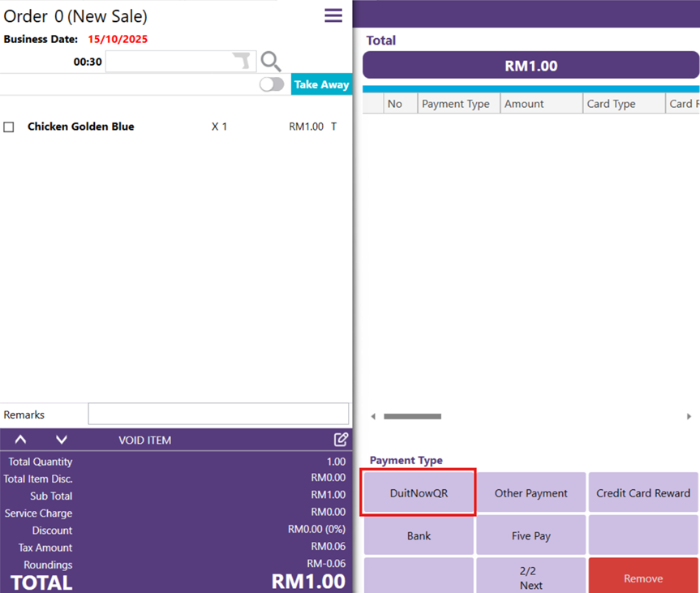Click the magnifying glass search icon

(271, 62)
